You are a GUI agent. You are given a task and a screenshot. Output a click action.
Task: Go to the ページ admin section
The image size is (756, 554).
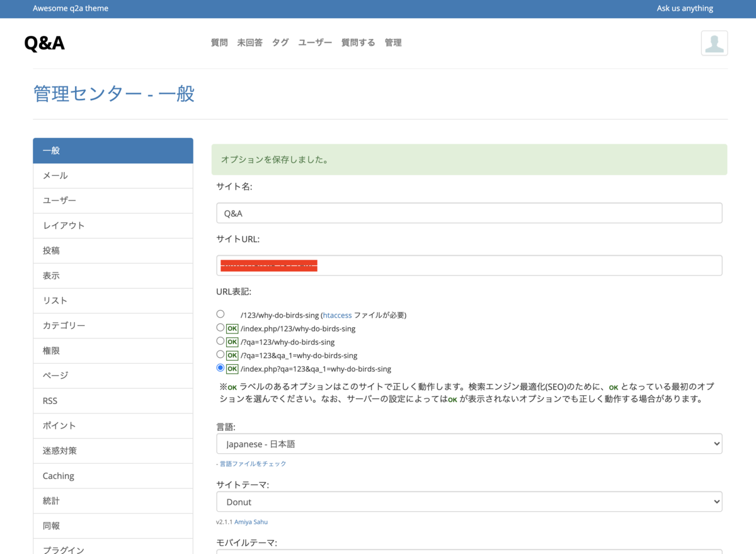click(x=113, y=376)
